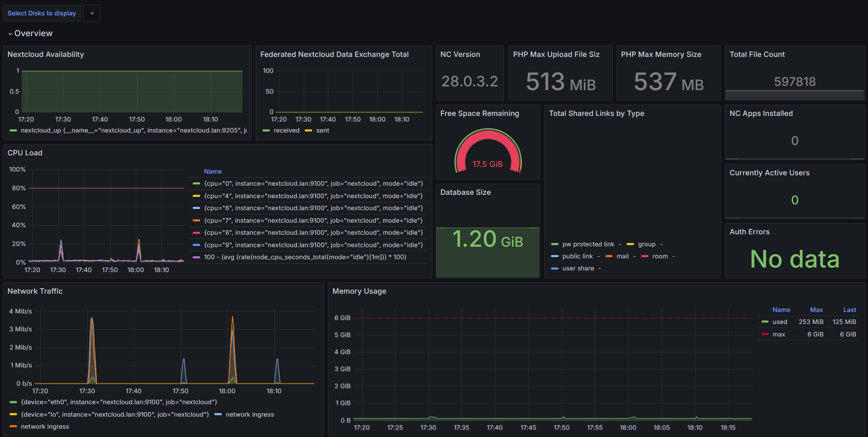Toggle eth0 device series in Network legend

(119, 402)
